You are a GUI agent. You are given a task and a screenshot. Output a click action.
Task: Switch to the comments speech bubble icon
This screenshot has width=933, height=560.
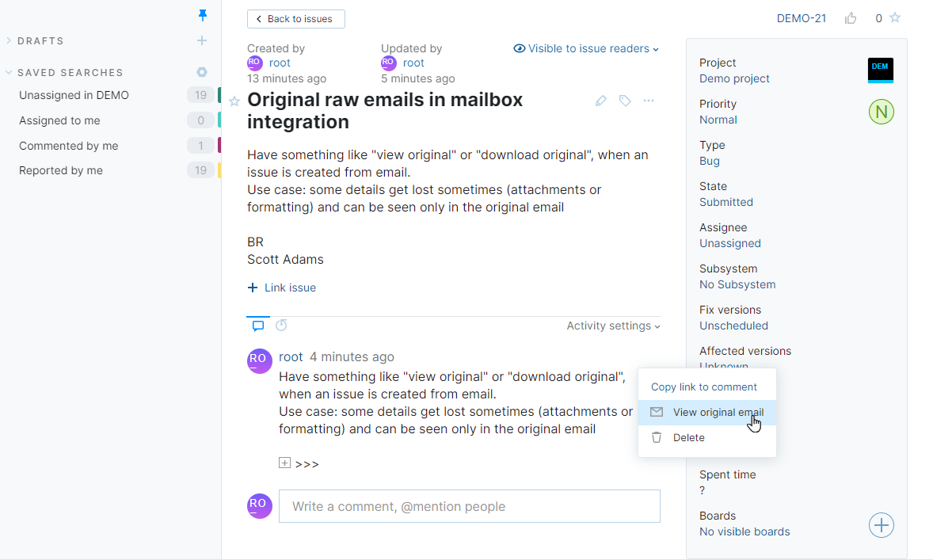click(258, 325)
